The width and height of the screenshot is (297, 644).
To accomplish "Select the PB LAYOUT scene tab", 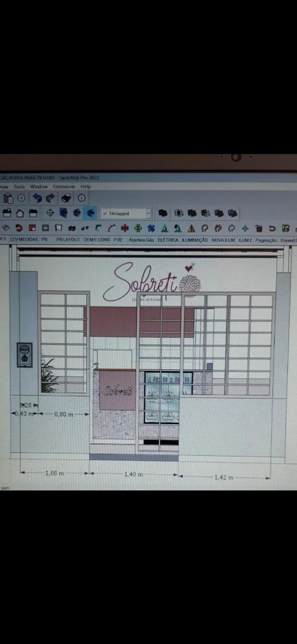I will (x=68, y=240).
